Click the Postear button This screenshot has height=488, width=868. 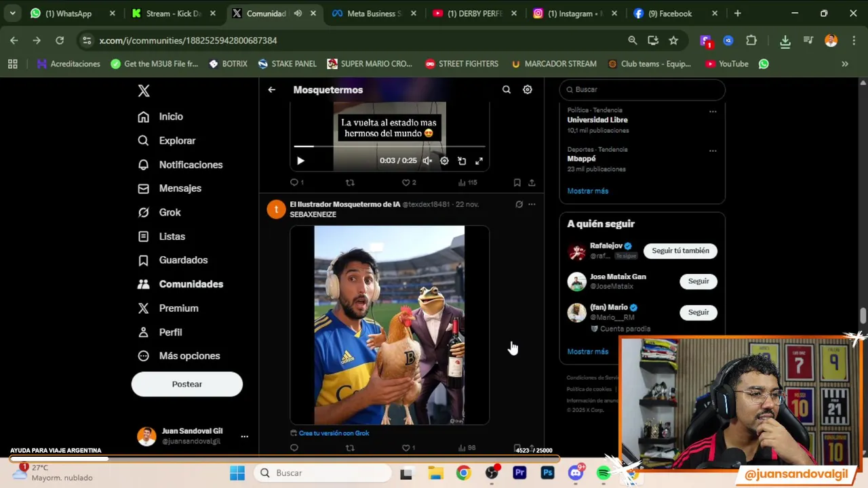tap(186, 384)
